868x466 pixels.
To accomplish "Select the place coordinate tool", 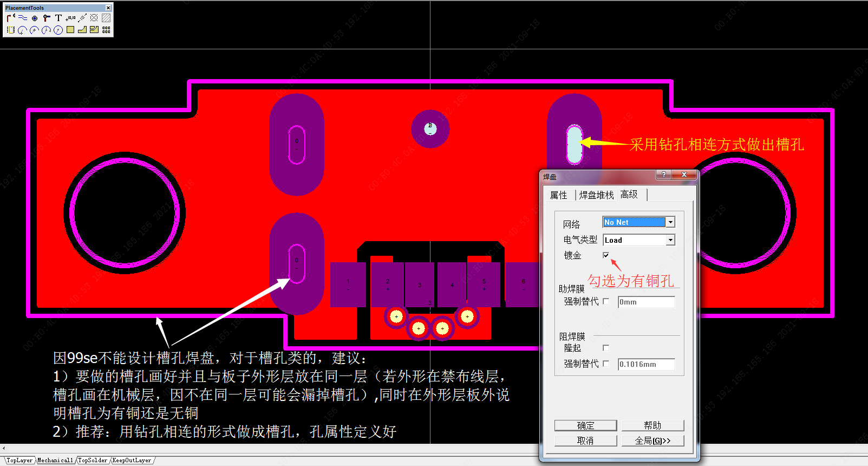I will 70,18.
